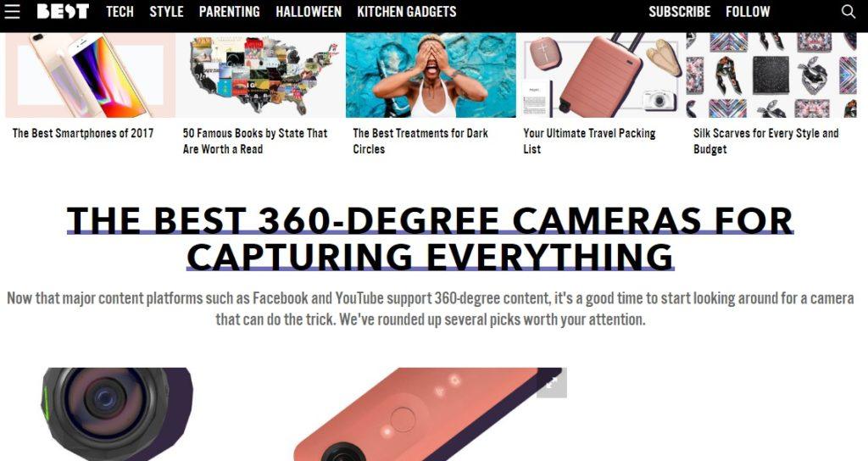Click the black 360 camera image

click(x=117, y=414)
